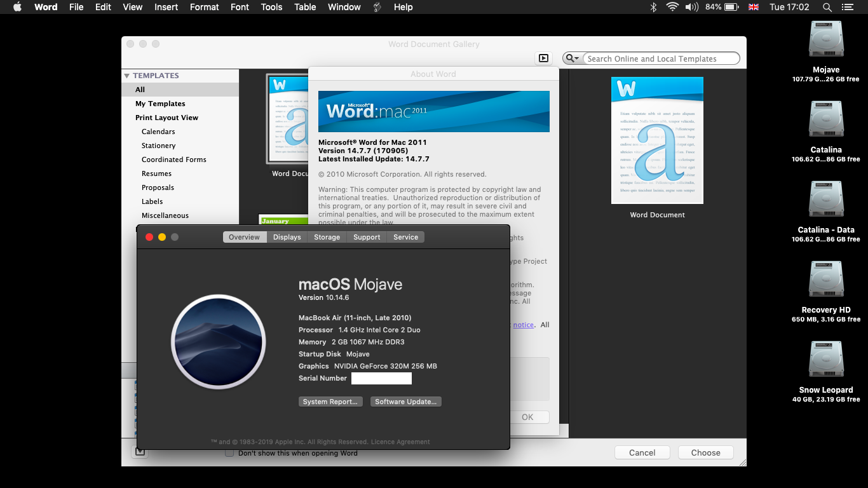This screenshot has width=868, height=488.
Task: Tick Don't show this when opening Word
Action: pyautogui.click(x=229, y=454)
